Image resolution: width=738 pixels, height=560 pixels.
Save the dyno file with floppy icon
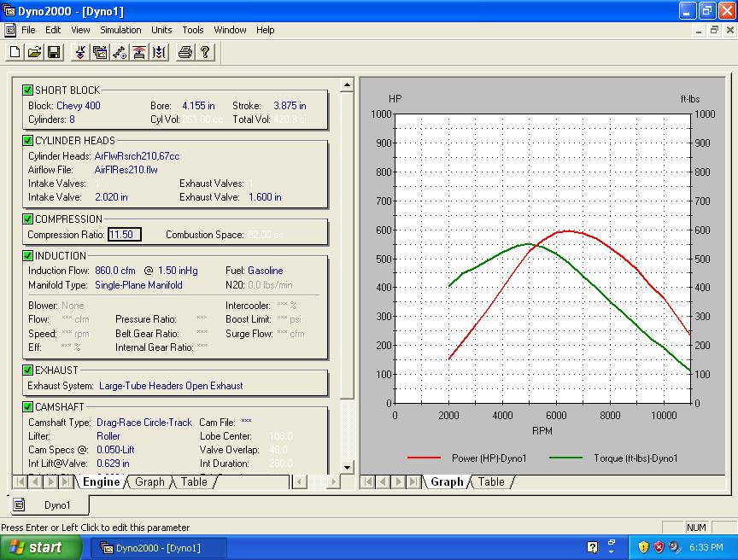54,53
